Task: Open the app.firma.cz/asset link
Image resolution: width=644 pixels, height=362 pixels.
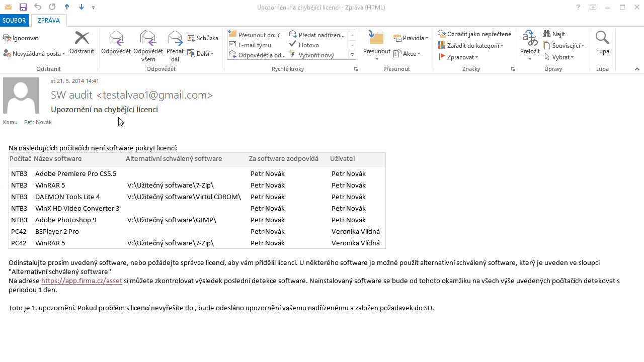Action: (x=82, y=281)
